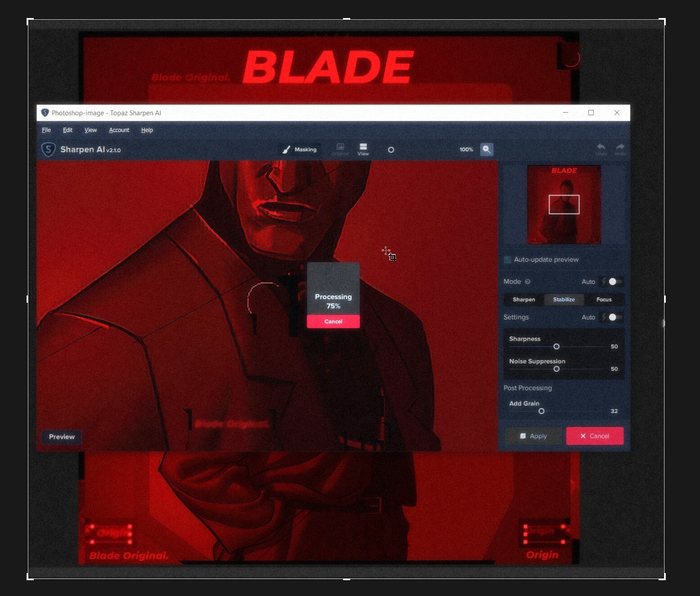This screenshot has width=700, height=596.
Task: Open the File menu
Action: click(x=46, y=130)
